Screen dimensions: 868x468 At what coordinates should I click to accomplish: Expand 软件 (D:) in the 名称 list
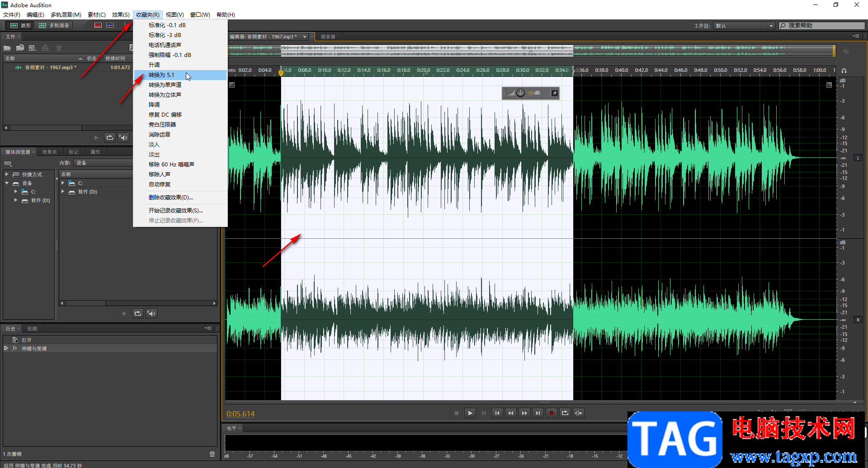pos(63,192)
